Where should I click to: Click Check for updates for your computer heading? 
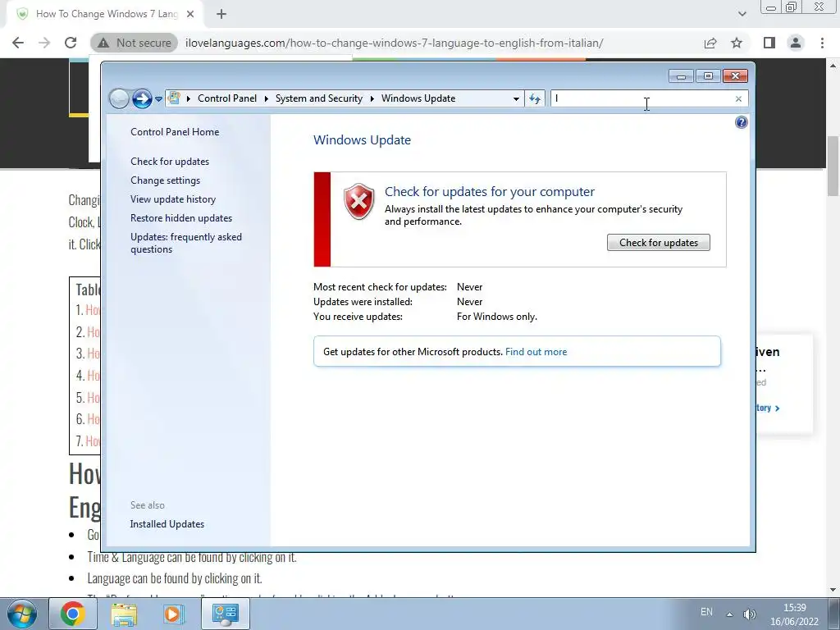point(490,192)
